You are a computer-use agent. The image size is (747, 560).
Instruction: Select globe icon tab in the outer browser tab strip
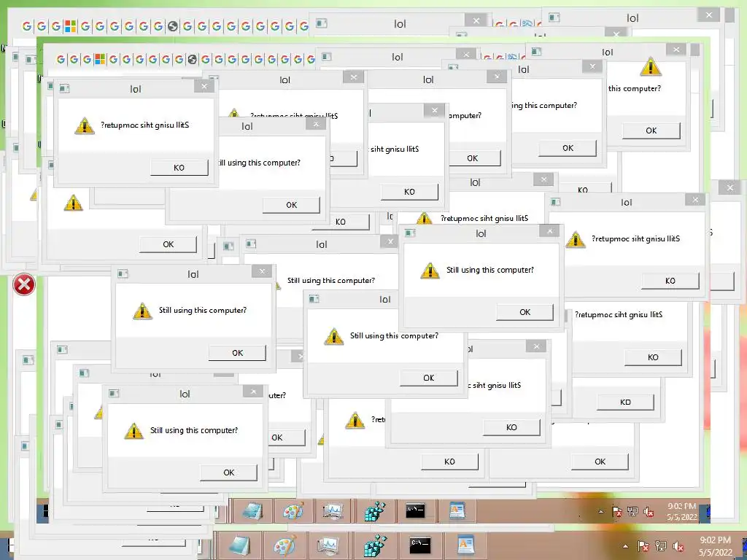pyautogui.click(x=173, y=26)
